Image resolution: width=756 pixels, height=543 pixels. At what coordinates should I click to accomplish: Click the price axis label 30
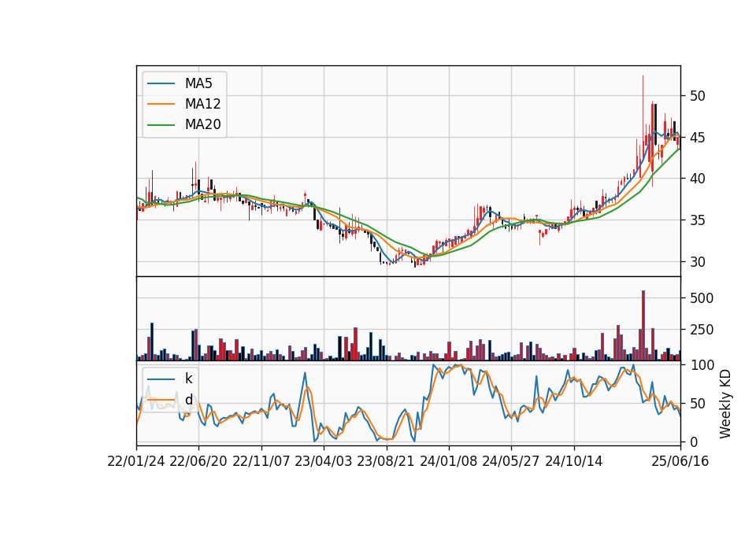(x=697, y=262)
